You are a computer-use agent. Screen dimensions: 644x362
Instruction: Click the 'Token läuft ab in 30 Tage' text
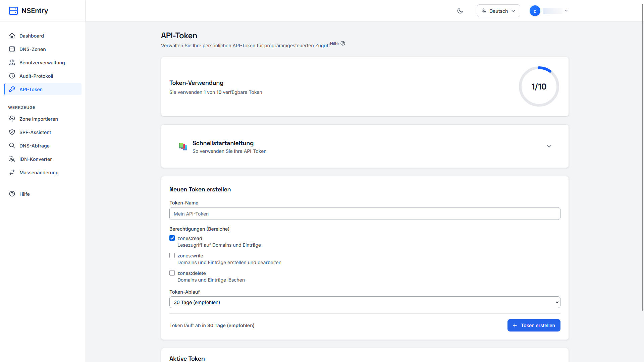coord(212,325)
